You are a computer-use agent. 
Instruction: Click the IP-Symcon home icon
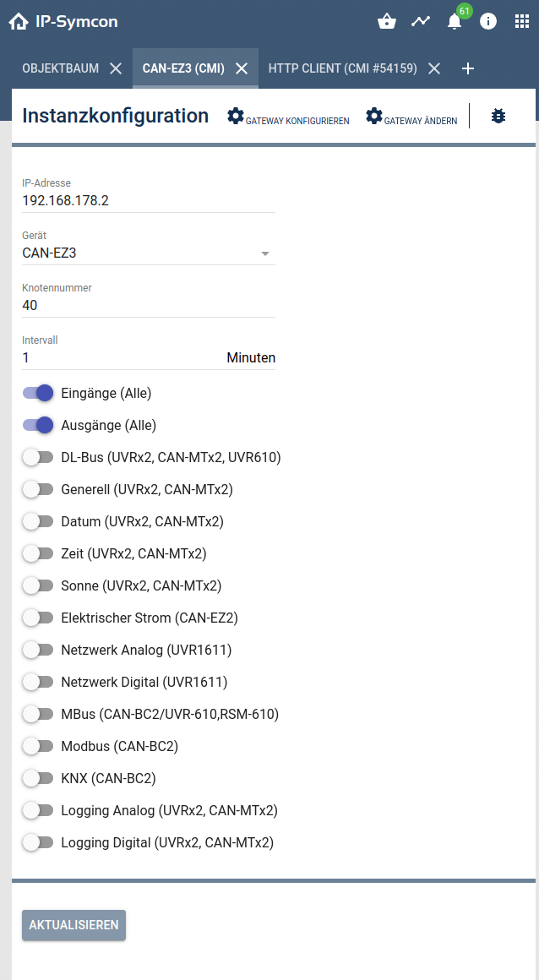[19, 21]
